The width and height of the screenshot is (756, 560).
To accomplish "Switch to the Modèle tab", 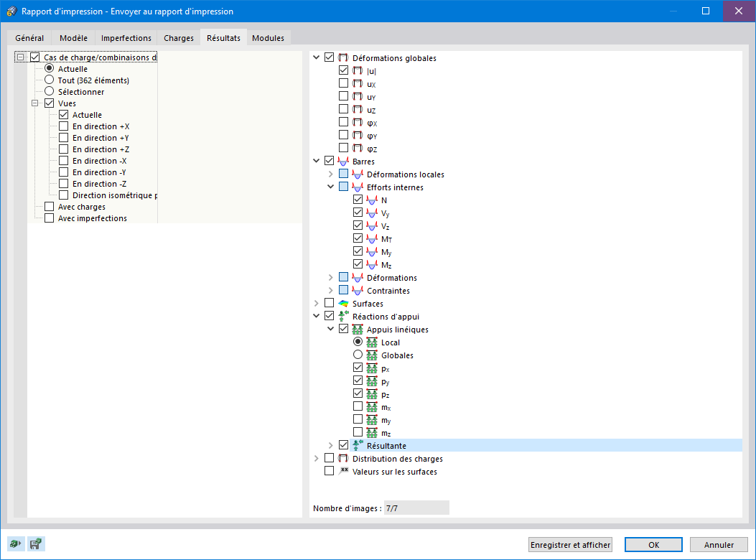I will (74, 37).
